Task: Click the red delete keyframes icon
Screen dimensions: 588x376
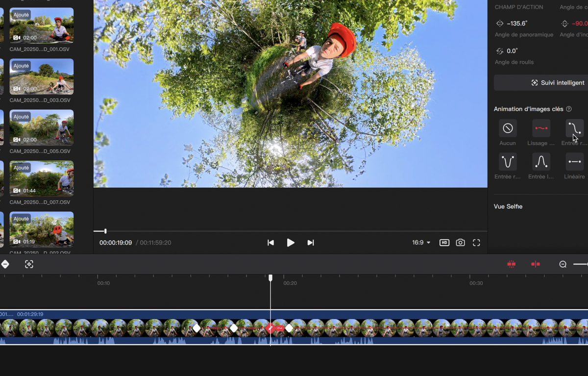Action: [x=511, y=264]
